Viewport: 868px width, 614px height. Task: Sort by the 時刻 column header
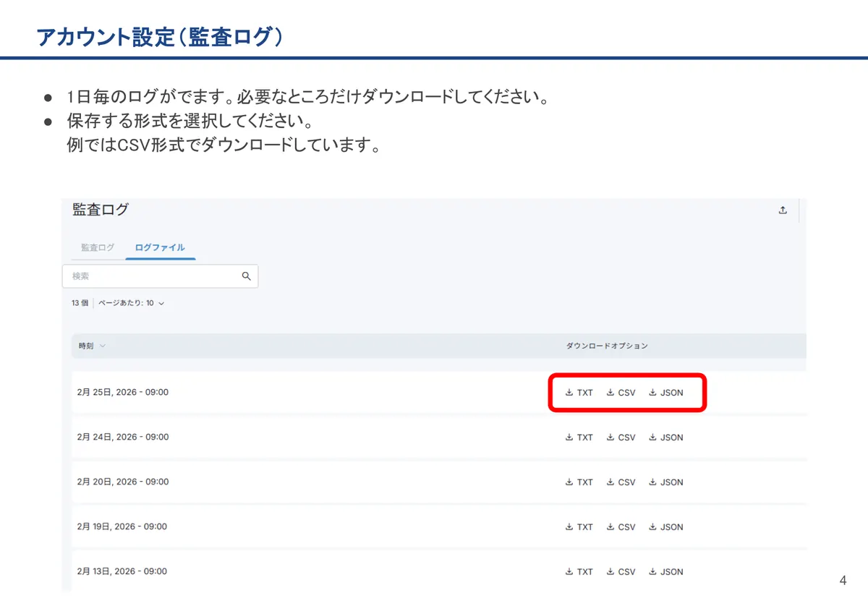pos(92,346)
